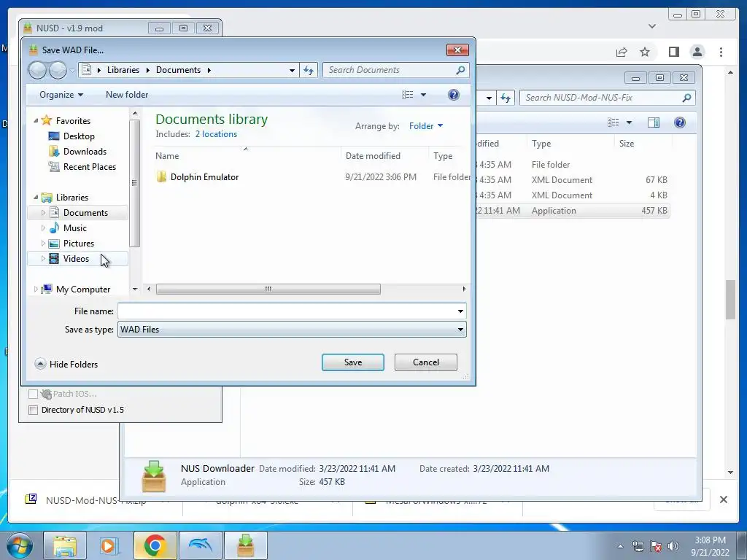The image size is (747, 560).
Task: Open the Organize menu
Action: [x=61, y=95]
